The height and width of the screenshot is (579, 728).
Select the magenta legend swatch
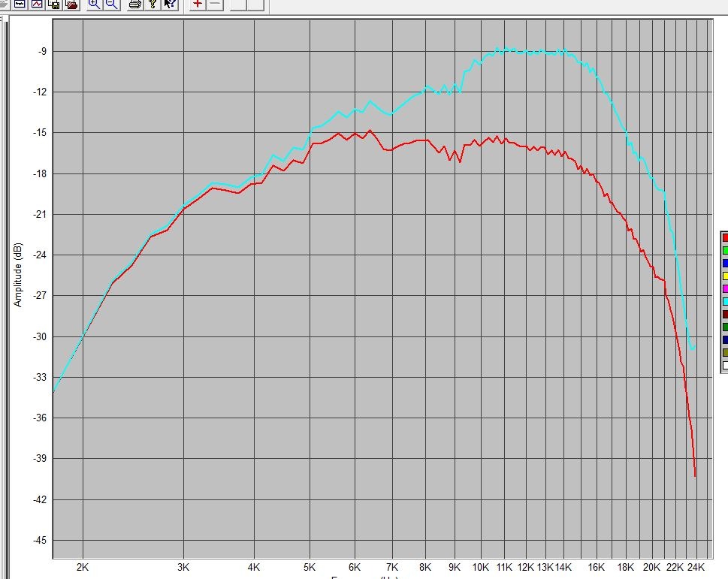[x=725, y=288]
